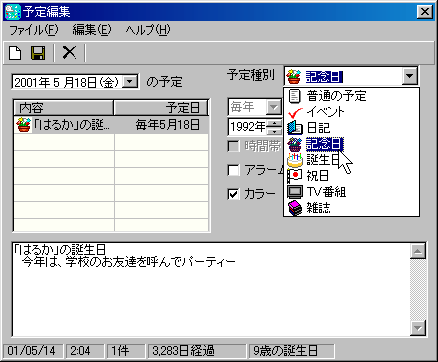The height and width of the screenshot is (362, 438).
Task: Click the 予定編集 title bar app icon
Action: (x=13, y=12)
